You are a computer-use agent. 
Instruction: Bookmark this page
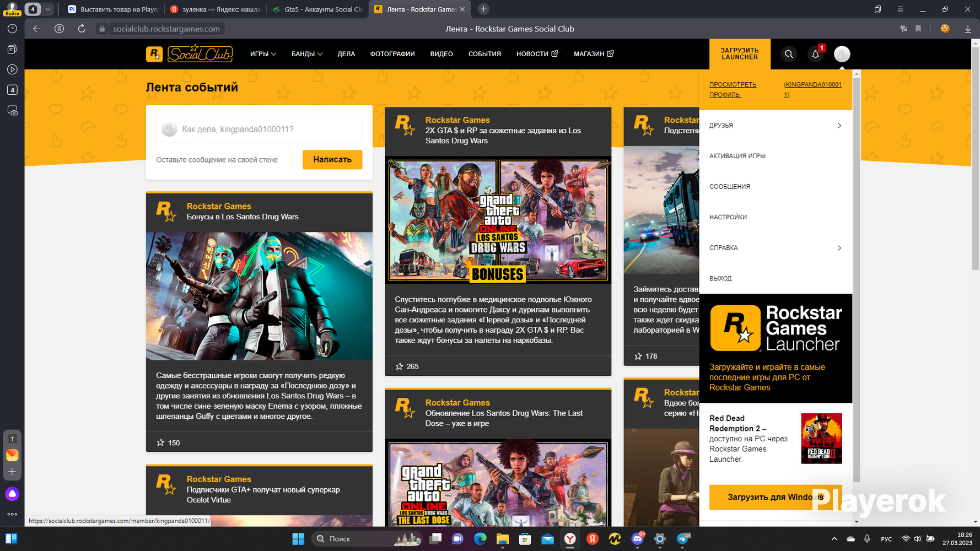918,29
